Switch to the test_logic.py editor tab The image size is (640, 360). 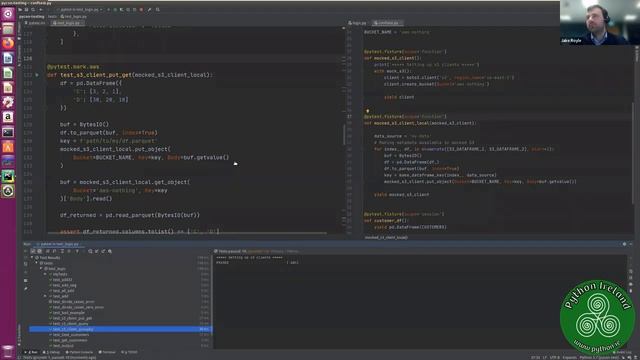[x=67, y=23]
